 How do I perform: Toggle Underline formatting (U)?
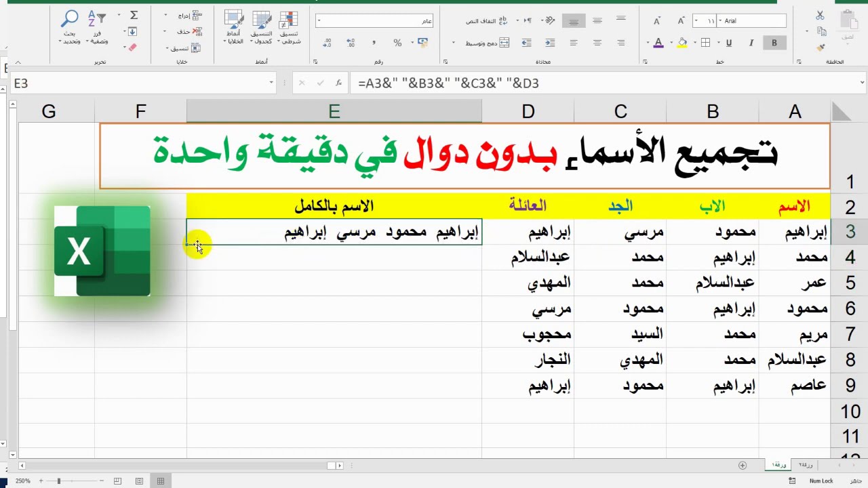click(x=729, y=43)
